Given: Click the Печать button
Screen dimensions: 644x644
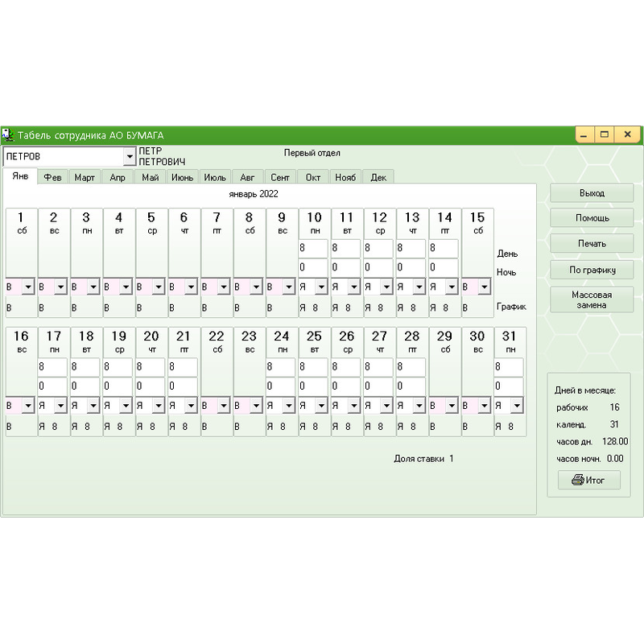Looking at the screenshot, I should coord(592,244).
